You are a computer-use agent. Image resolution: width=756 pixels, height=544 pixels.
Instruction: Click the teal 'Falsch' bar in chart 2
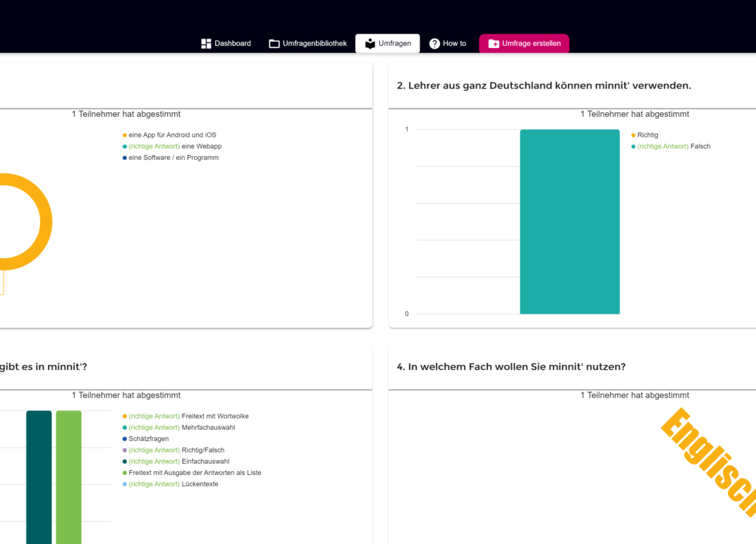click(x=569, y=221)
